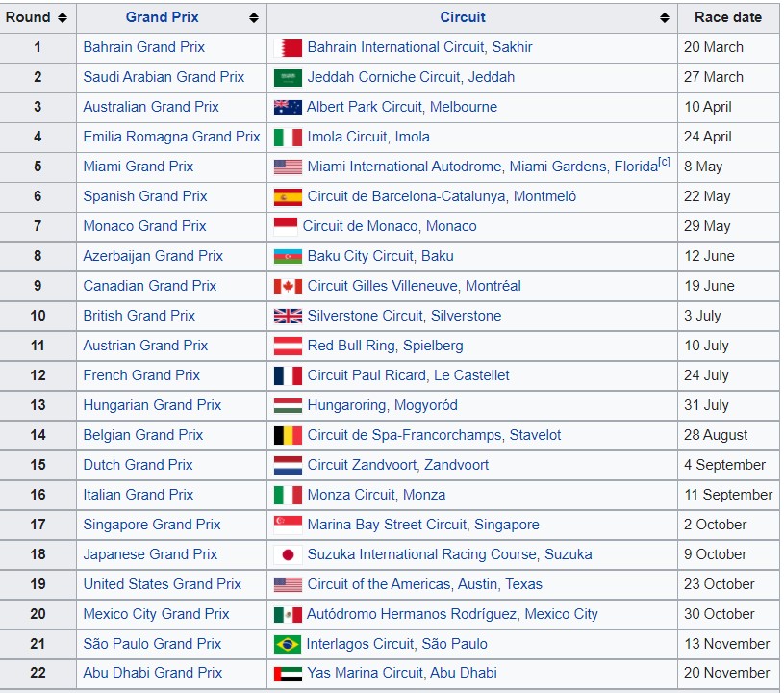Follow Circuit Gilles Villeneuve link
This screenshot has width=784, height=693.
(x=382, y=286)
